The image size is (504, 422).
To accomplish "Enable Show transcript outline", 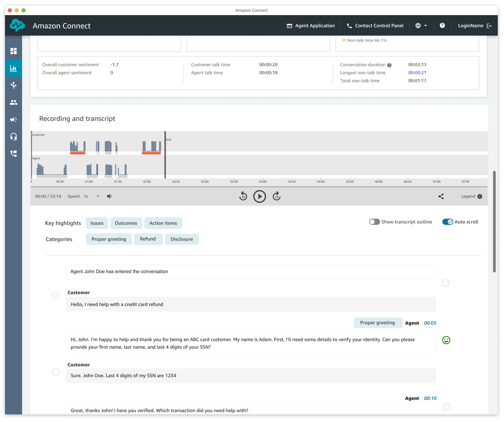I will click(374, 222).
